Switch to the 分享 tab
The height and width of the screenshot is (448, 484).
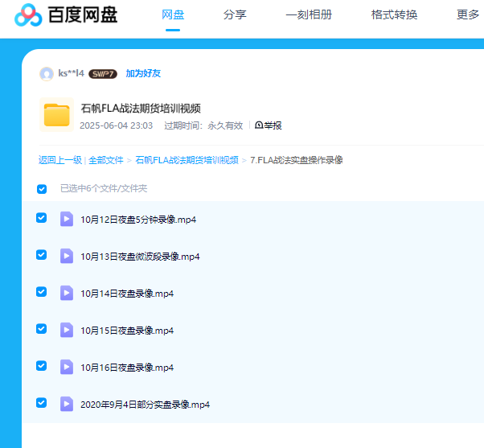pos(235,15)
